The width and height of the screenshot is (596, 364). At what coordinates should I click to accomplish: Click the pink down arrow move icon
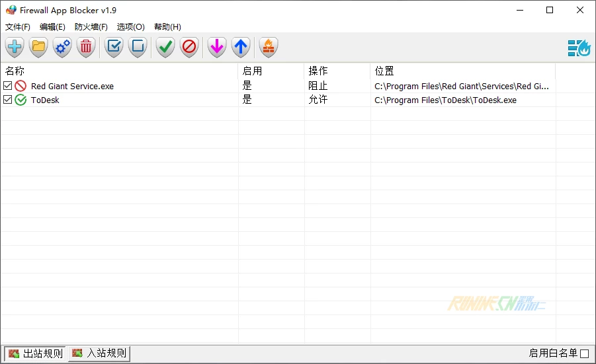point(217,47)
